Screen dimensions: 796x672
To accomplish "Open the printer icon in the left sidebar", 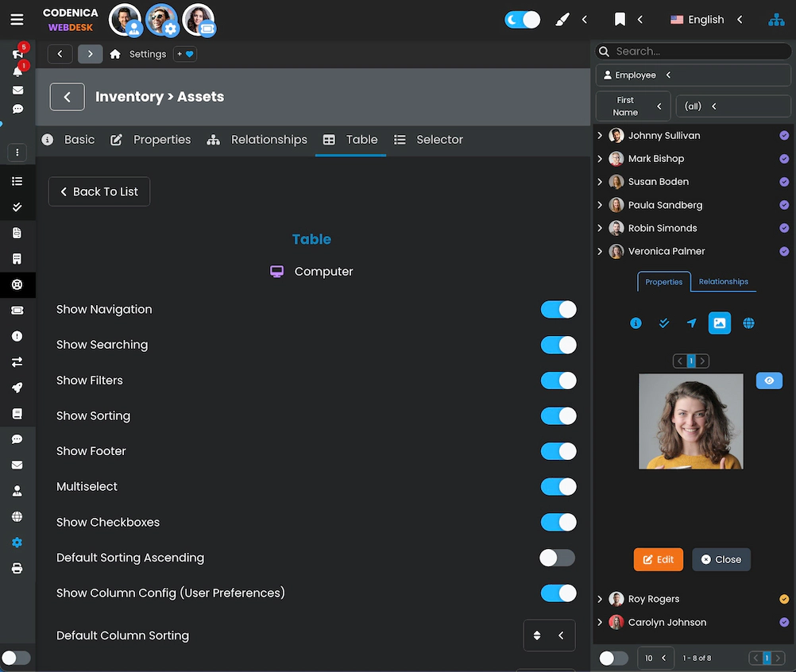I will [x=17, y=568].
